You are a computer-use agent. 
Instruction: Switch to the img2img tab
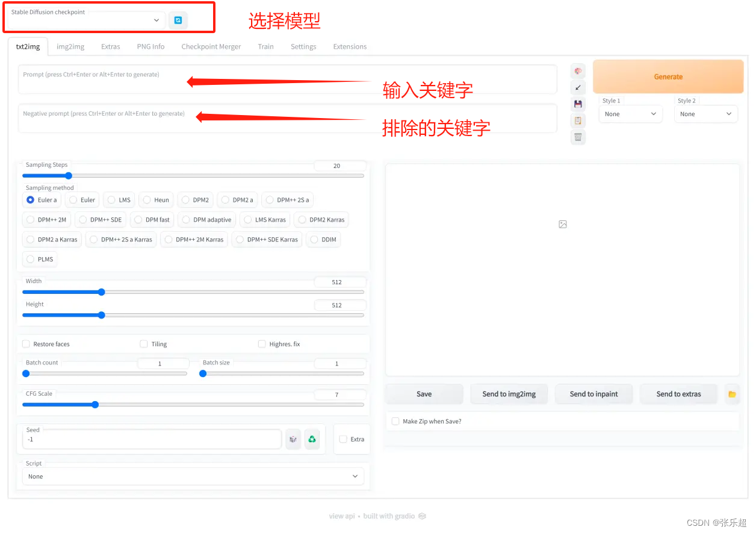(70, 46)
